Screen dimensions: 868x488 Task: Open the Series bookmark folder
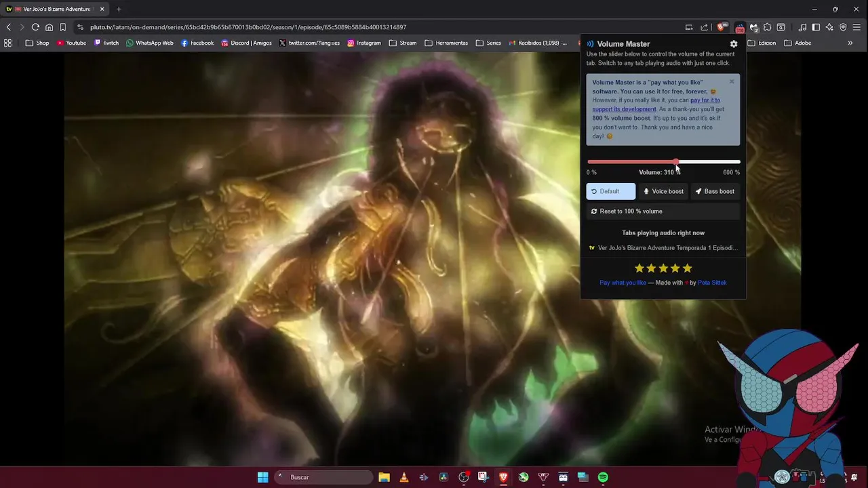[x=488, y=43]
